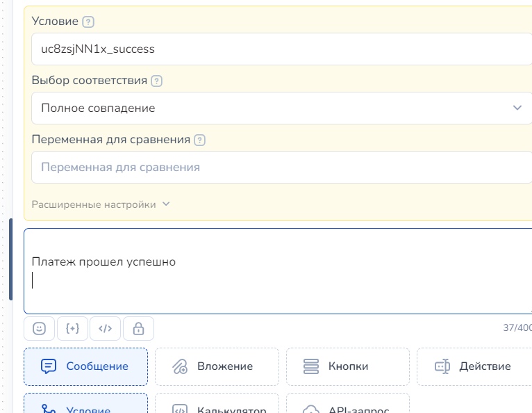Click inside the Платеж прошел успешно text area
This screenshot has height=413, width=532.
[x=278, y=271]
